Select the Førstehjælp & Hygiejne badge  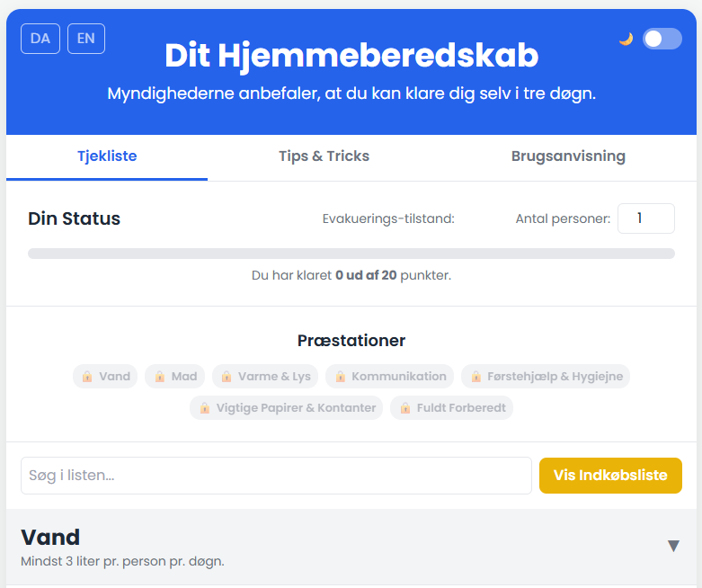pos(546,377)
